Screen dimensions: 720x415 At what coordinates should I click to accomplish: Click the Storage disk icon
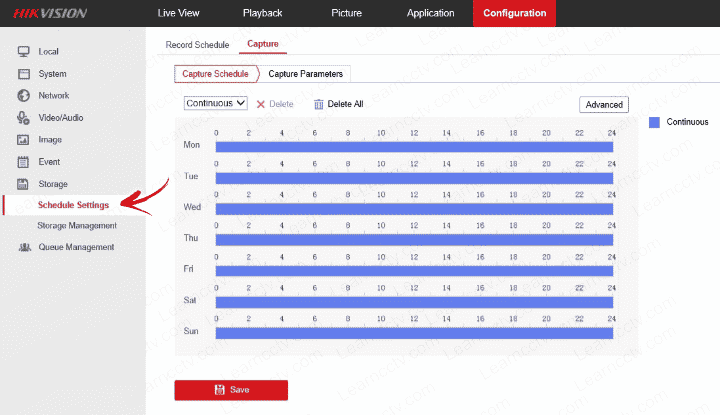(x=23, y=184)
